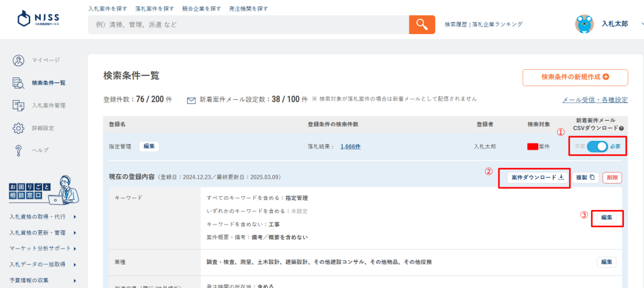The image size is (644, 288).
Task: Click the 案件ダウンロード button
Action: (536, 178)
